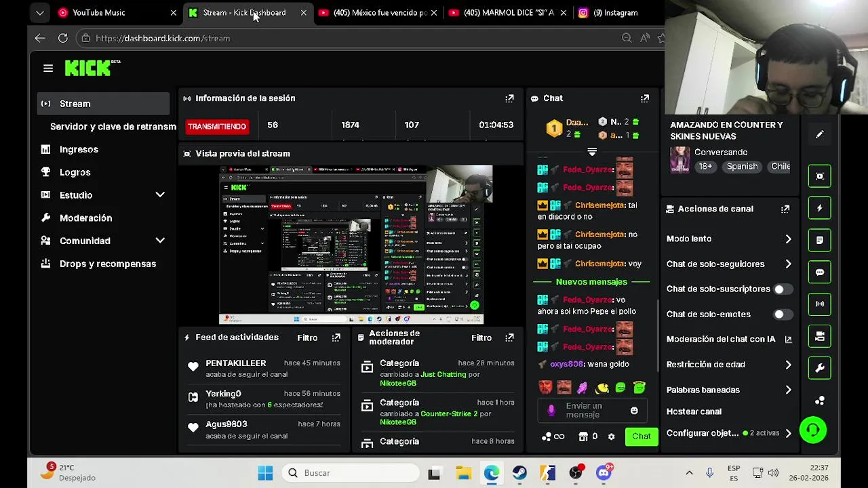868x488 pixels.
Task: Open Chat de solo-seguidores options arrow
Action: pyautogui.click(x=788, y=264)
